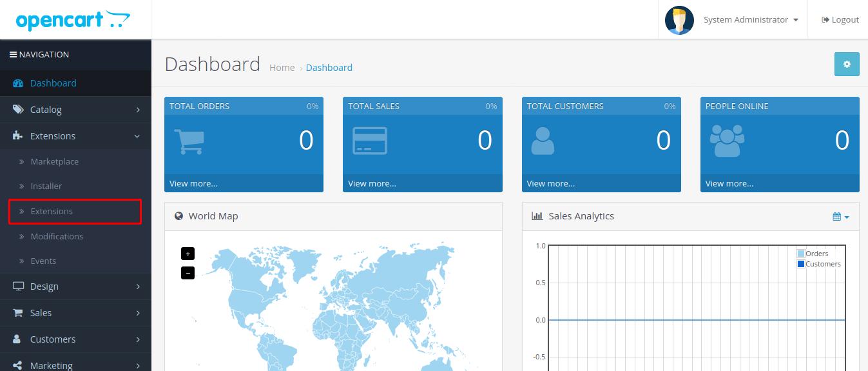Click the shopping cart icon in Total Orders
Image resolution: width=868 pixels, height=371 pixels.
[189, 141]
